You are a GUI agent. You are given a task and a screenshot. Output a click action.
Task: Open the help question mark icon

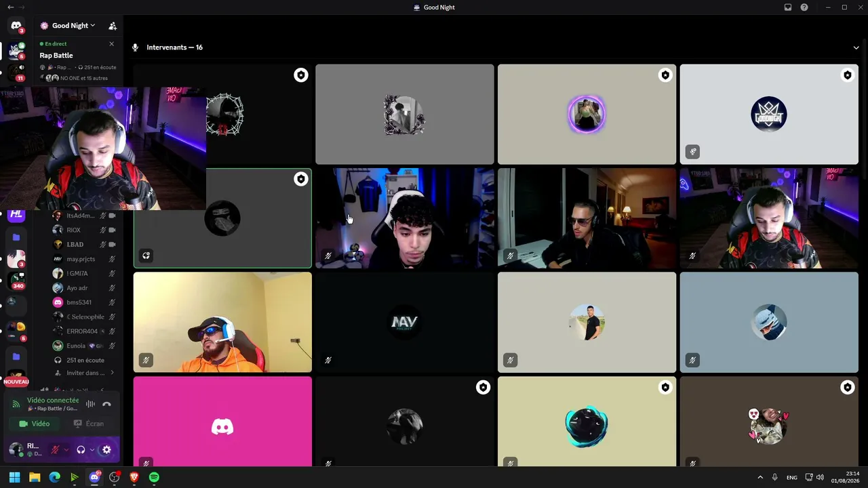click(x=804, y=7)
